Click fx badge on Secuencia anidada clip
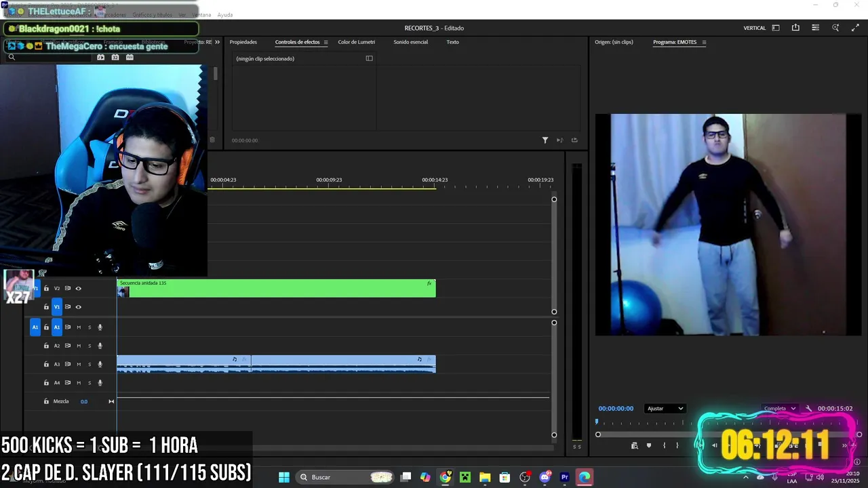The height and width of the screenshot is (488, 868). [429, 283]
